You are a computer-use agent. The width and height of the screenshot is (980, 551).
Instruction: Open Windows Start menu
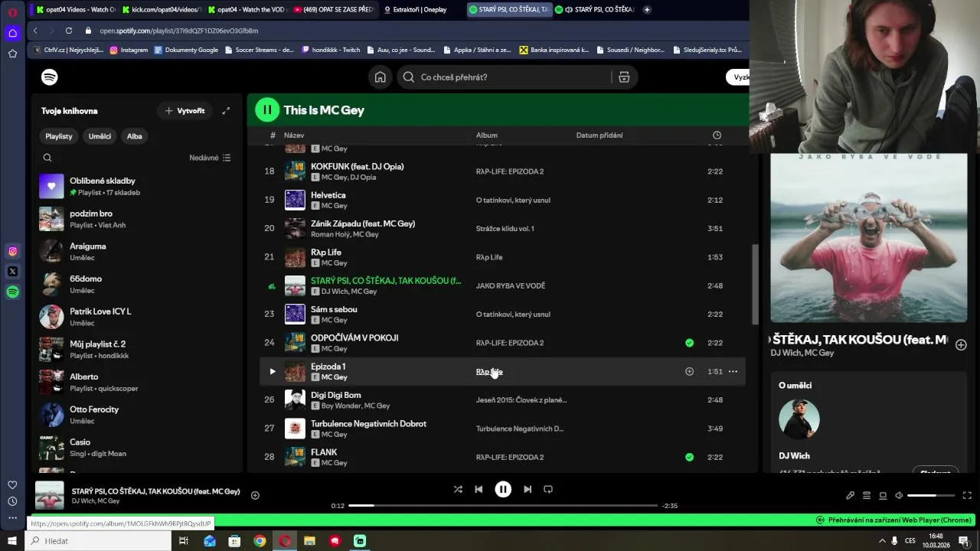(x=11, y=541)
